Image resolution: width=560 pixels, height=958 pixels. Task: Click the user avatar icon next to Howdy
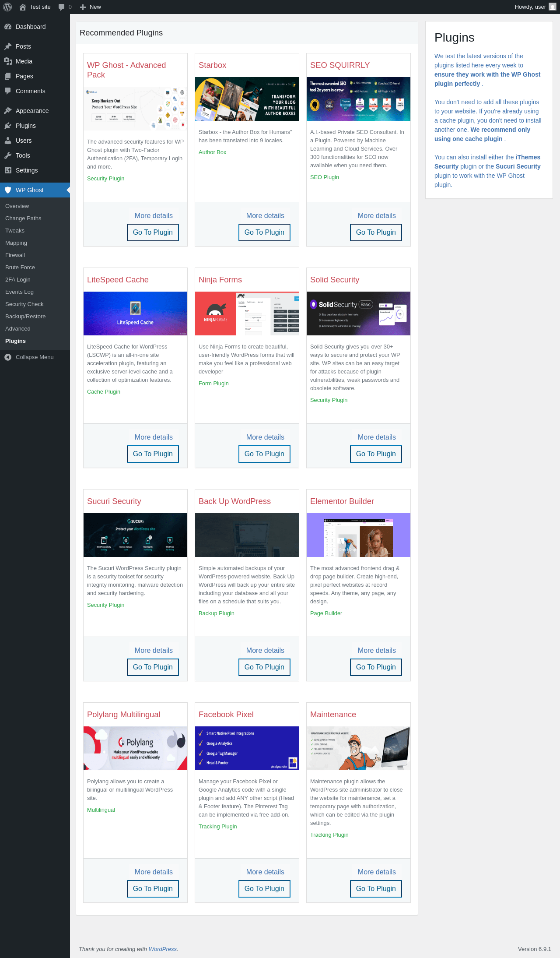pos(553,7)
